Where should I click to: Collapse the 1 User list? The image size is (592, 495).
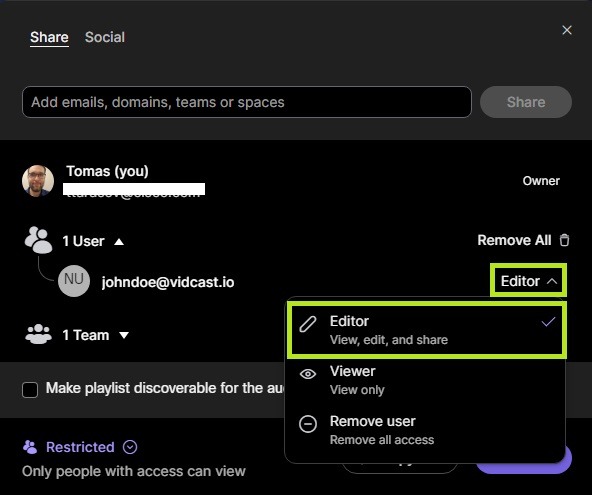coord(119,242)
